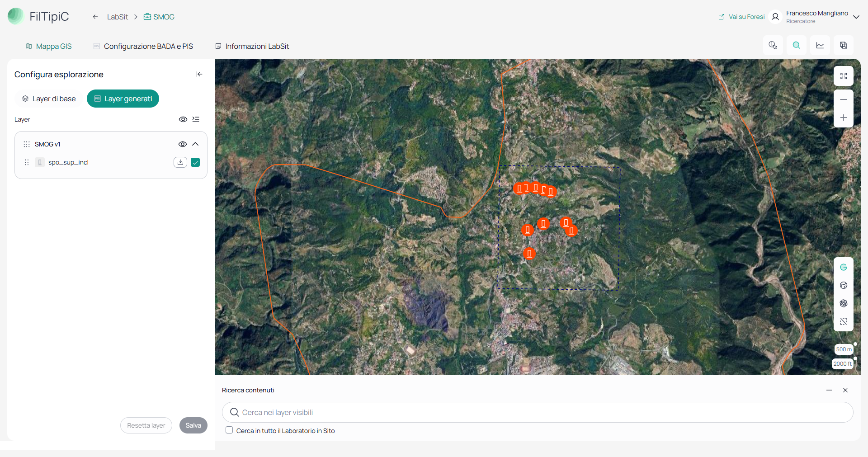
Task: Click the crossed-out dashed selection icon
Action: point(844,321)
